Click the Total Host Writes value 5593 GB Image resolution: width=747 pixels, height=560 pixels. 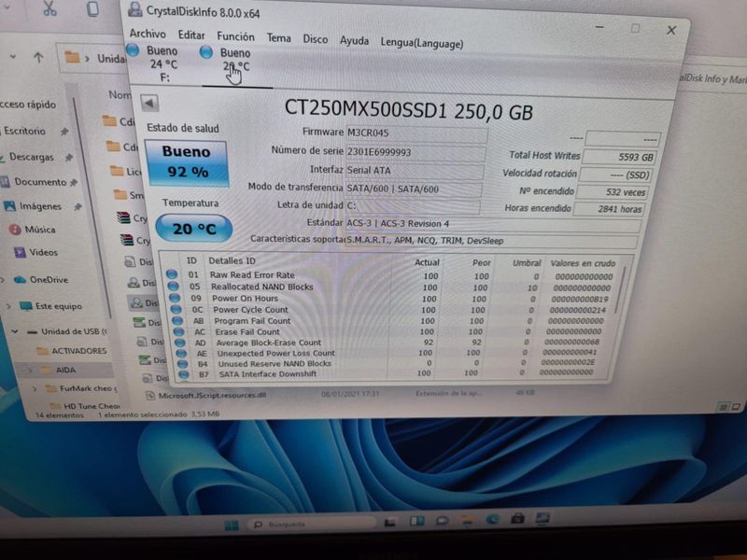tap(619, 157)
